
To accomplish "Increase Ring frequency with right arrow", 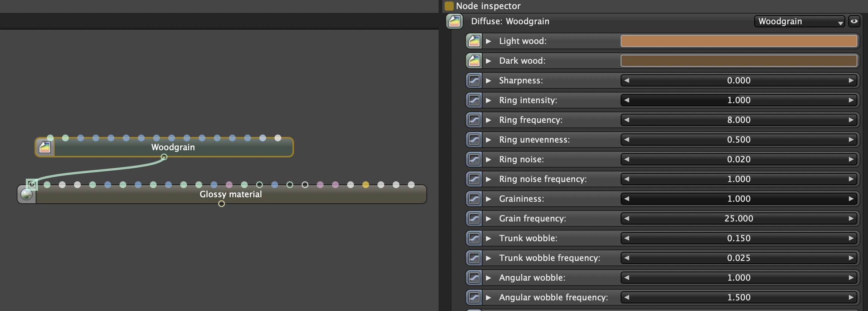I will (851, 120).
